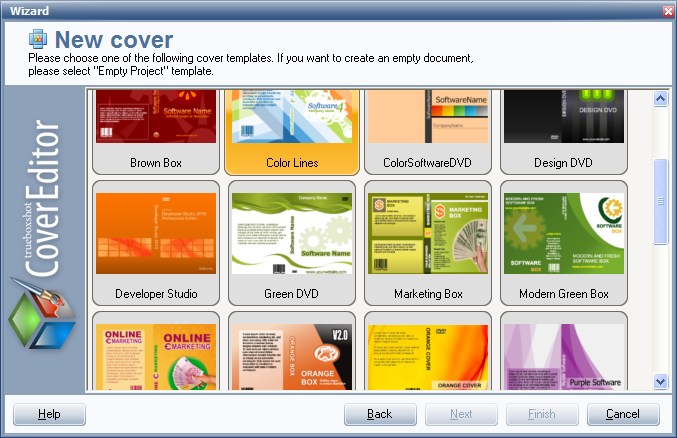The height and width of the screenshot is (438, 677).
Task: Click the scrollbar down arrow
Action: point(660,381)
